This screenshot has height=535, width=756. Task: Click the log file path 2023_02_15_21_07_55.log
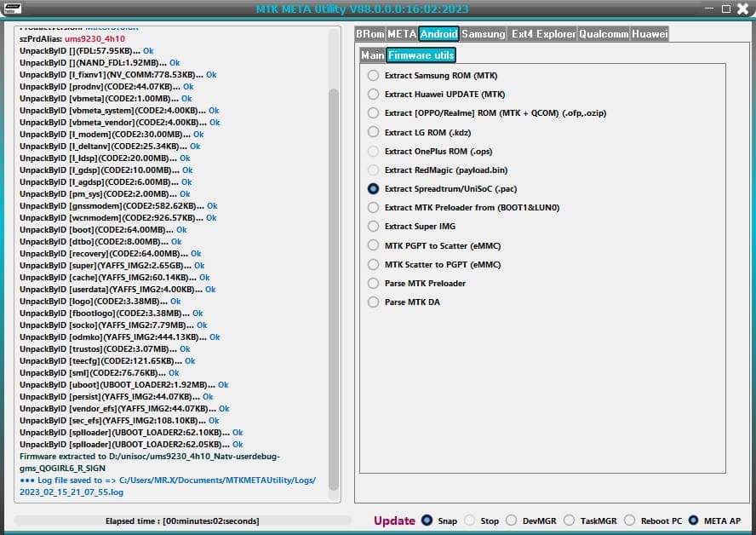click(72, 492)
